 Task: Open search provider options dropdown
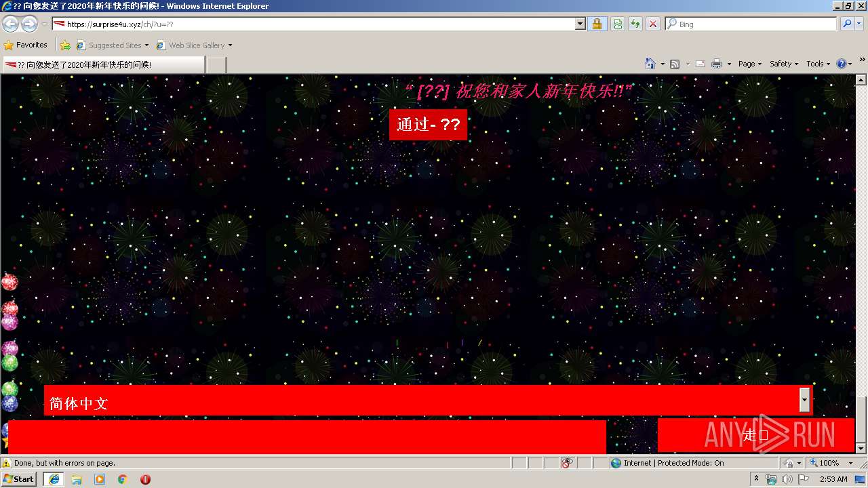click(x=860, y=24)
